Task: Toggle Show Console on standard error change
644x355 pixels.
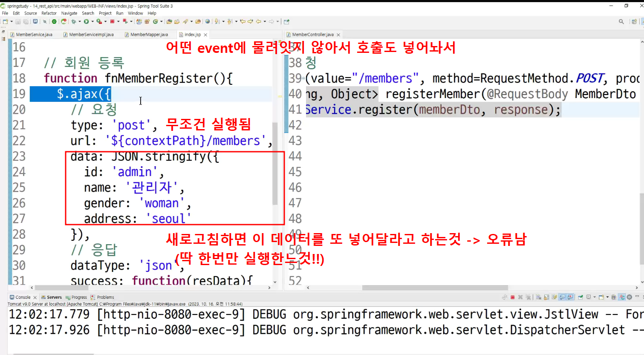Action: point(570,297)
